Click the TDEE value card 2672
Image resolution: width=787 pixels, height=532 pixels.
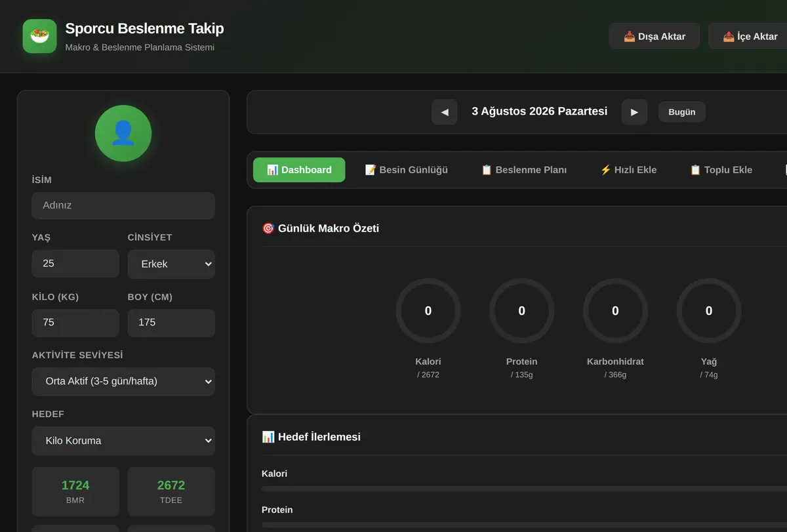pyautogui.click(x=171, y=492)
